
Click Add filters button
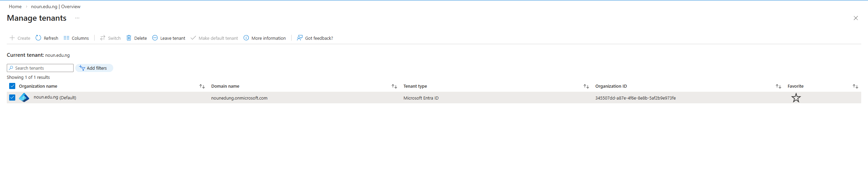[94, 68]
